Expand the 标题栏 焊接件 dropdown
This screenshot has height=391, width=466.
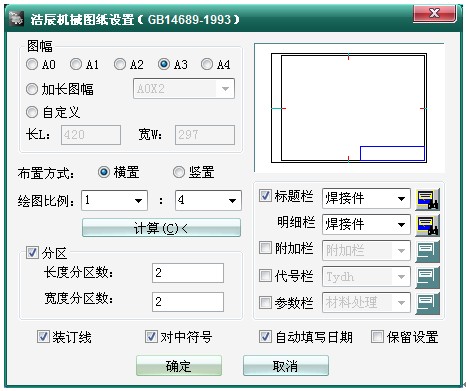point(366,199)
